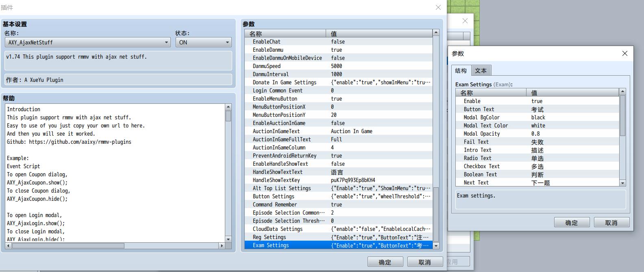The image size is (644, 272).
Task: Click the help text horizontal scrollbar right arrow
Action: 222,246
